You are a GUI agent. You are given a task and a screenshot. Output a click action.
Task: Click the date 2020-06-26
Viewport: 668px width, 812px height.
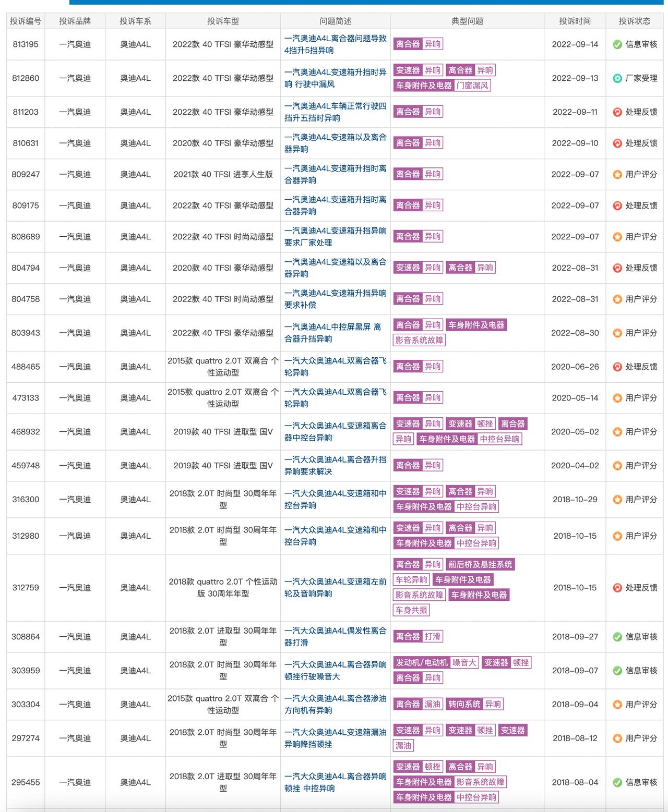pyautogui.click(x=575, y=367)
